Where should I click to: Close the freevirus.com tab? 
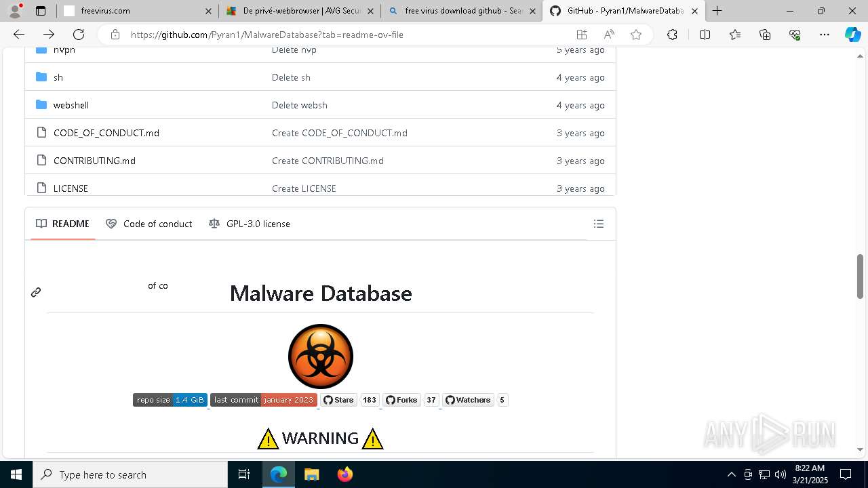208,11
